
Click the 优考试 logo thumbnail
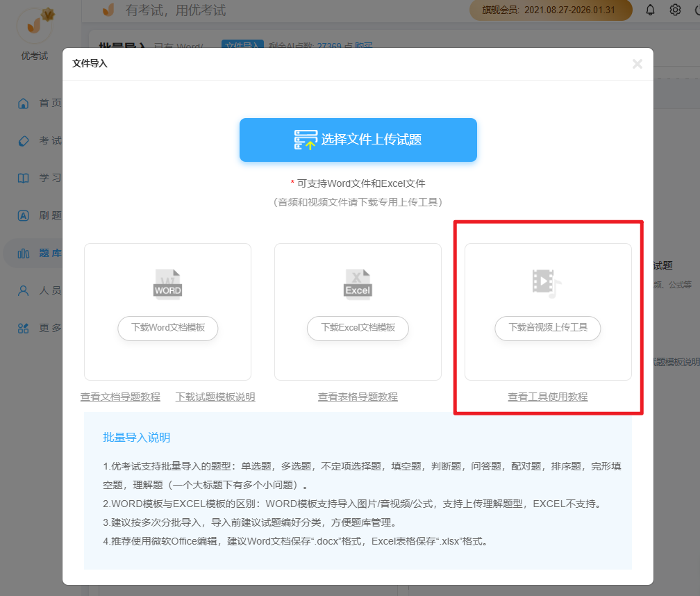[33, 24]
